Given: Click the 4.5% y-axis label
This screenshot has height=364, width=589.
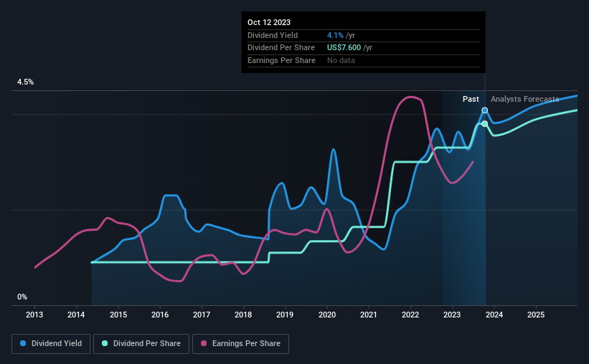Looking at the screenshot, I should [x=26, y=82].
